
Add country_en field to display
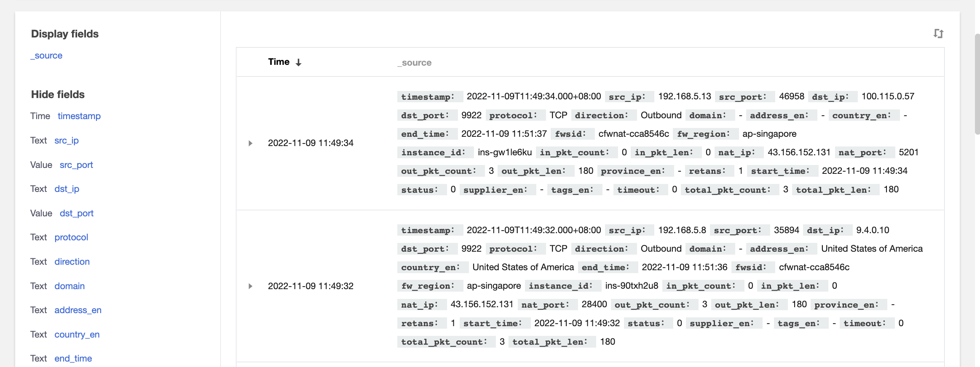click(x=77, y=335)
